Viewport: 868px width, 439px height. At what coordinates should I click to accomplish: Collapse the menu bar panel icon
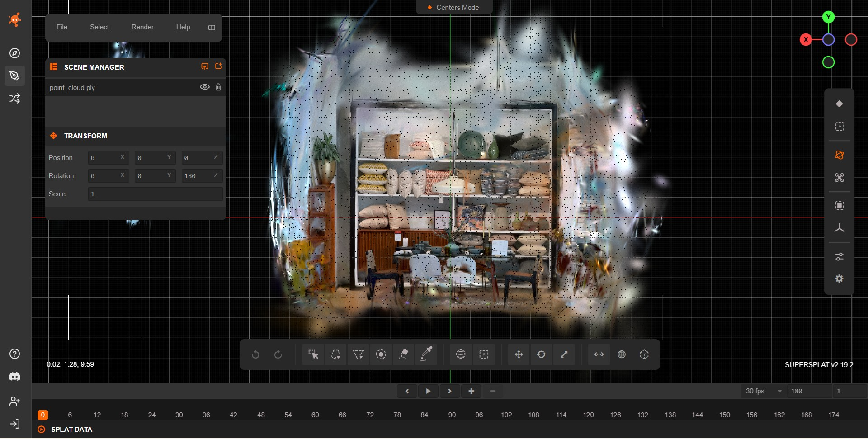[x=212, y=28]
